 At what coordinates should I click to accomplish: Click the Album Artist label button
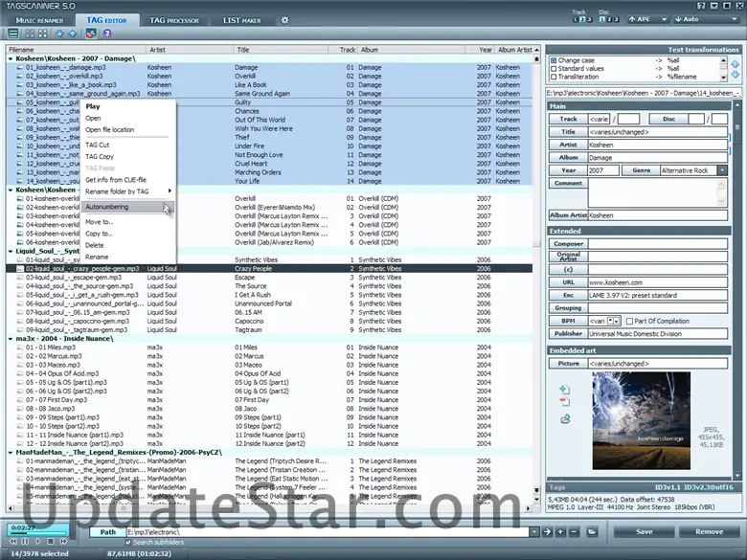point(568,215)
